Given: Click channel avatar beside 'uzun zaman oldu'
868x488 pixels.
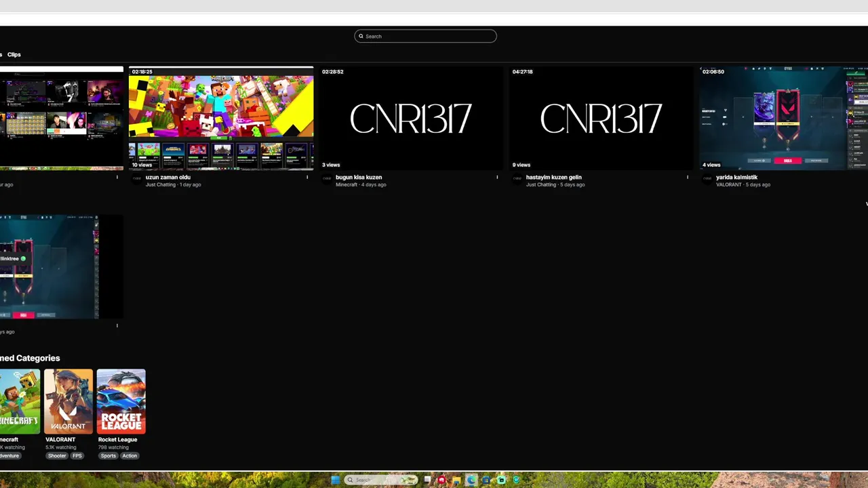Looking at the screenshot, I should pyautogui.click(x=137, y=179).
